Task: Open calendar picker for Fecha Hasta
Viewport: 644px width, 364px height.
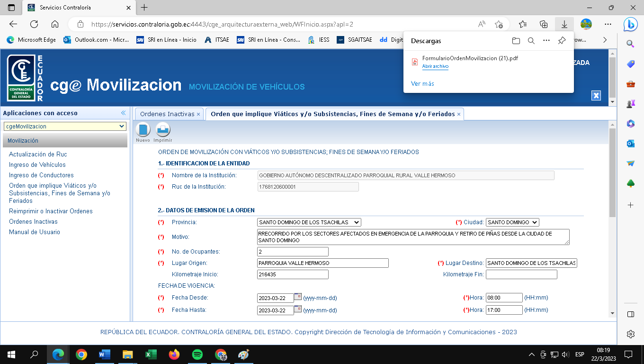Action: point(298,309)
